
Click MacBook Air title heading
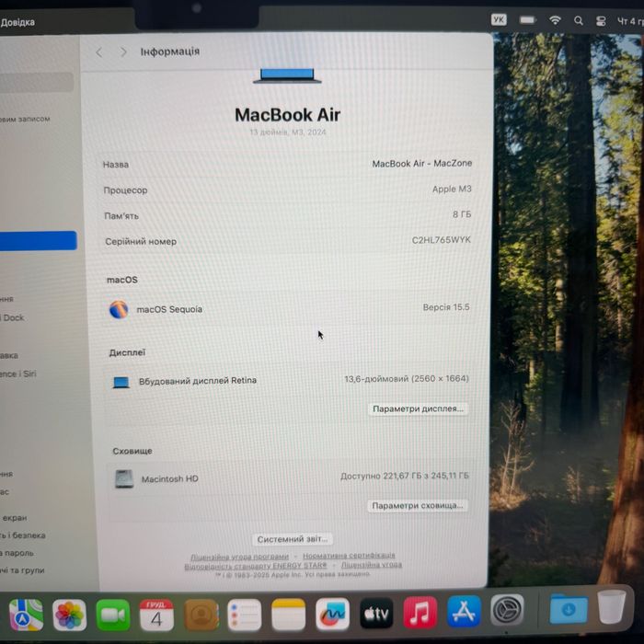point(287,115)
